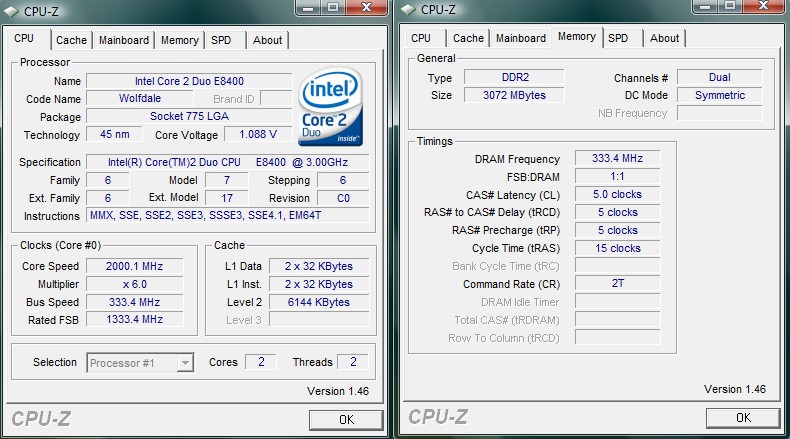Click the empty Level 3 cache field
The width and height of the screenshot is (790, 439).
tap(319, 320)
